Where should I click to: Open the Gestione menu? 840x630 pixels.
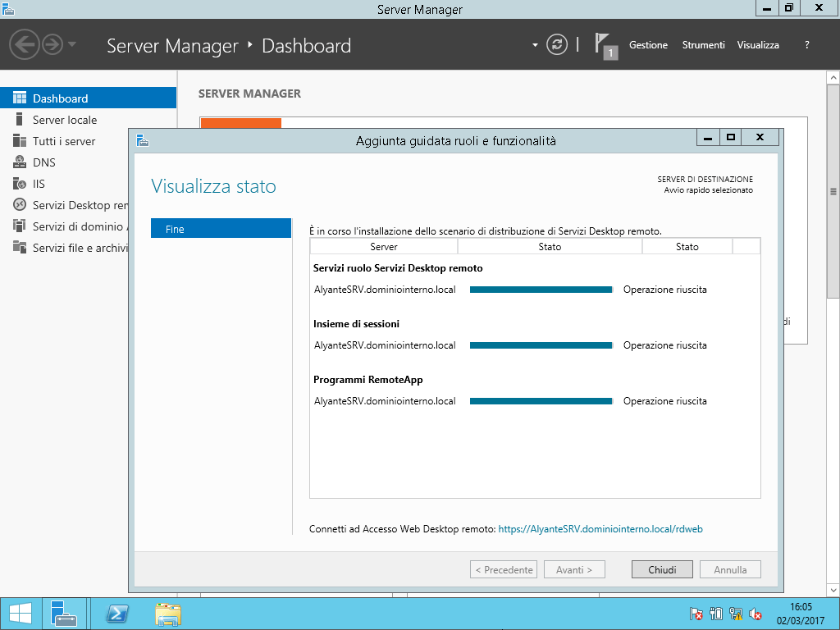click(648, 45)
